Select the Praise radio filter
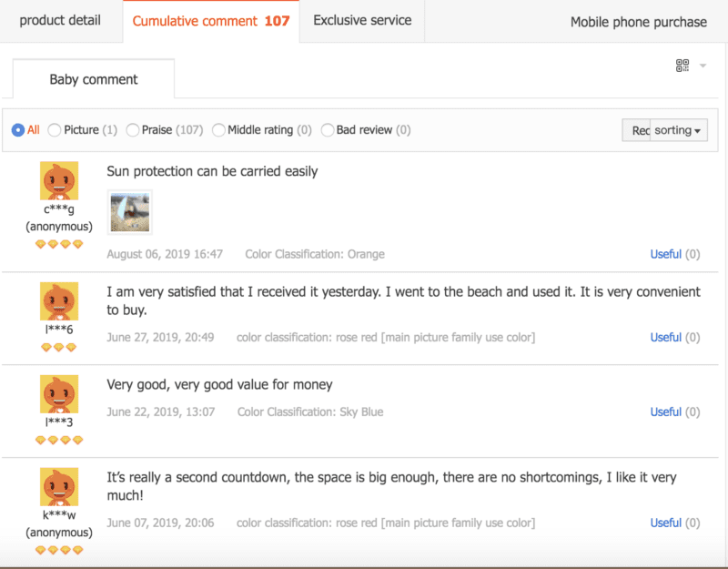The width and height of the screenshot is (728, 569). pos(133,130)
